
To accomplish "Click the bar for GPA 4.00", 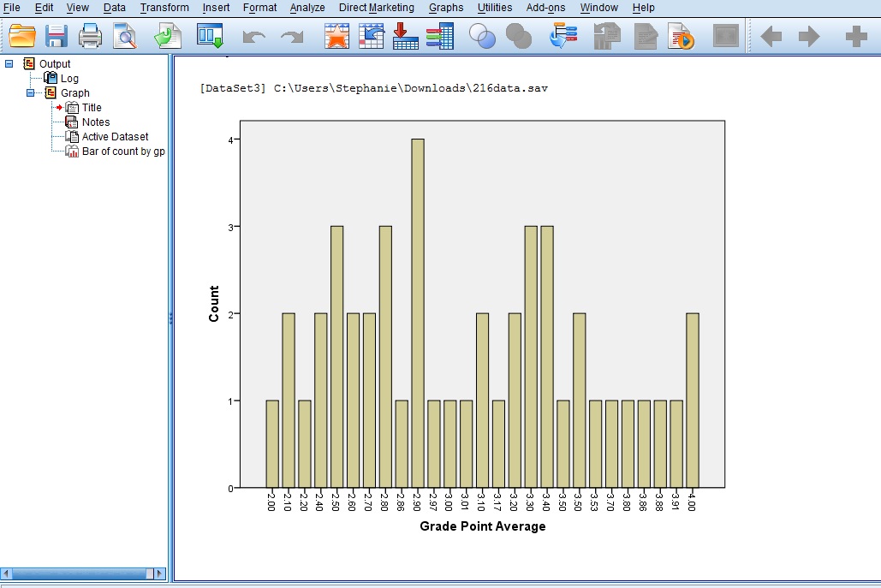I will [692, 401].
